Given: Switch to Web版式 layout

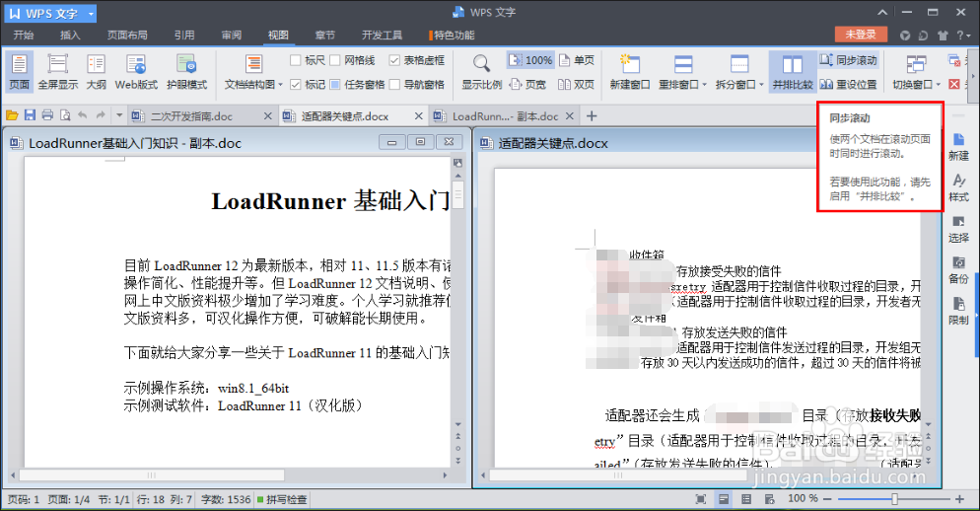Looking at the screenshot, I should [x=136, y=71].
